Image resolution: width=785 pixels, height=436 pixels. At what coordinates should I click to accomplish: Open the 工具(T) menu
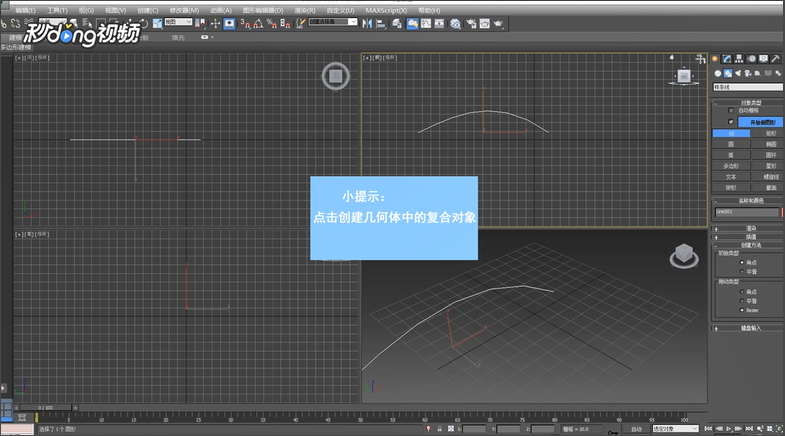[57, 10]
